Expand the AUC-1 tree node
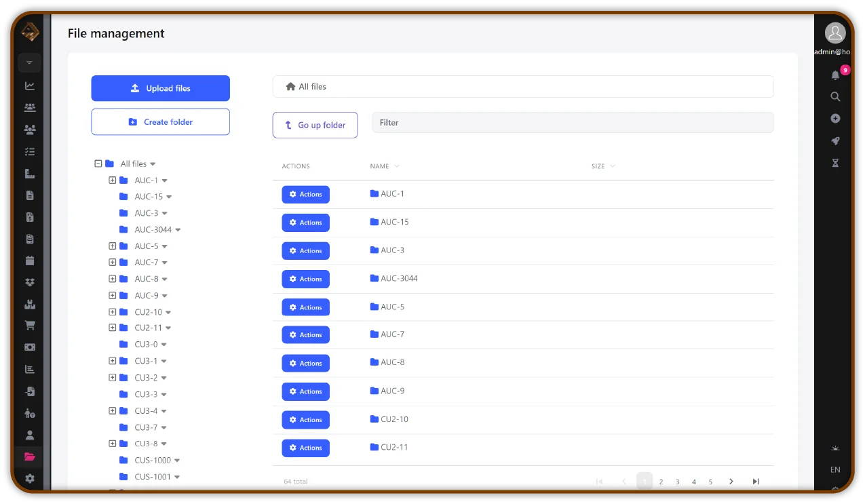865x504 pixels. click(113, 180)
